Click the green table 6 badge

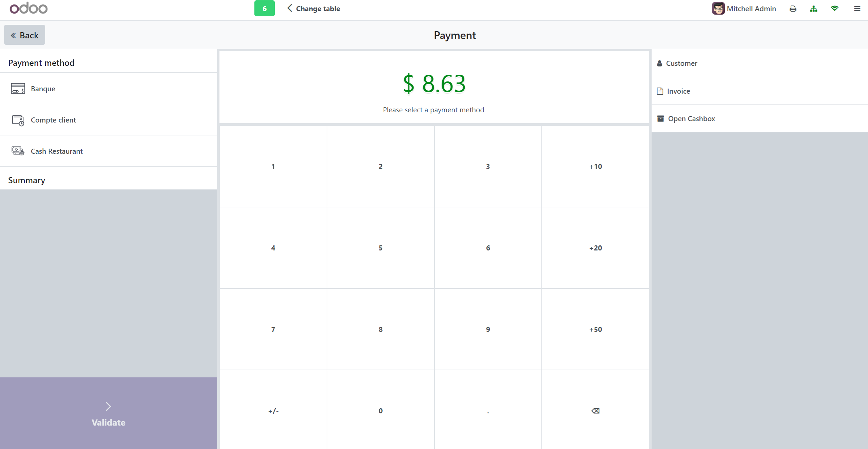click(x=265, y=8)
